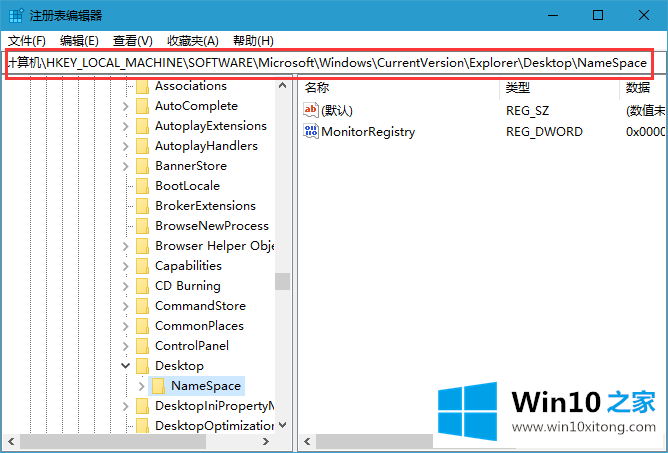Select the AutoComplete folder icon

pyautogui.click(x=142, y=106)
